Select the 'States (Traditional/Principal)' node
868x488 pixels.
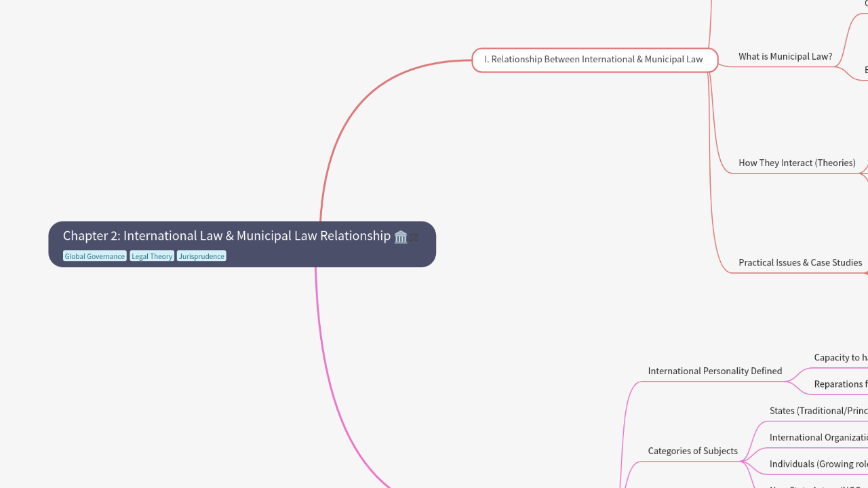(818, 411)
